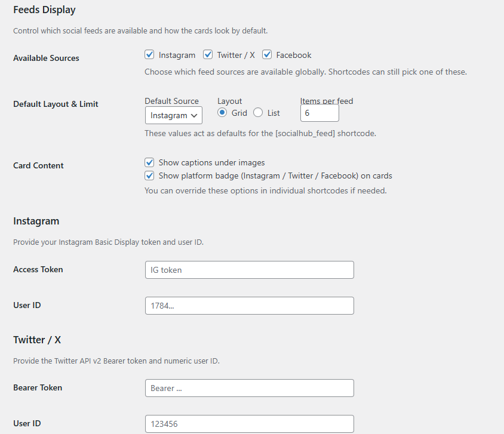Click the Twitter / X section heading

click(37, 340)
